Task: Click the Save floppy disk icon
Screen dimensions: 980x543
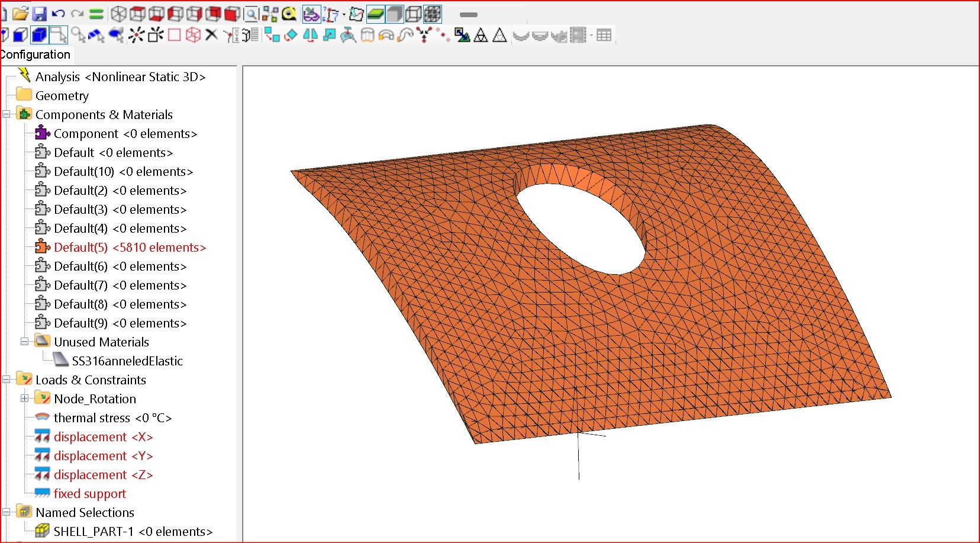Action: click(39, 14)
